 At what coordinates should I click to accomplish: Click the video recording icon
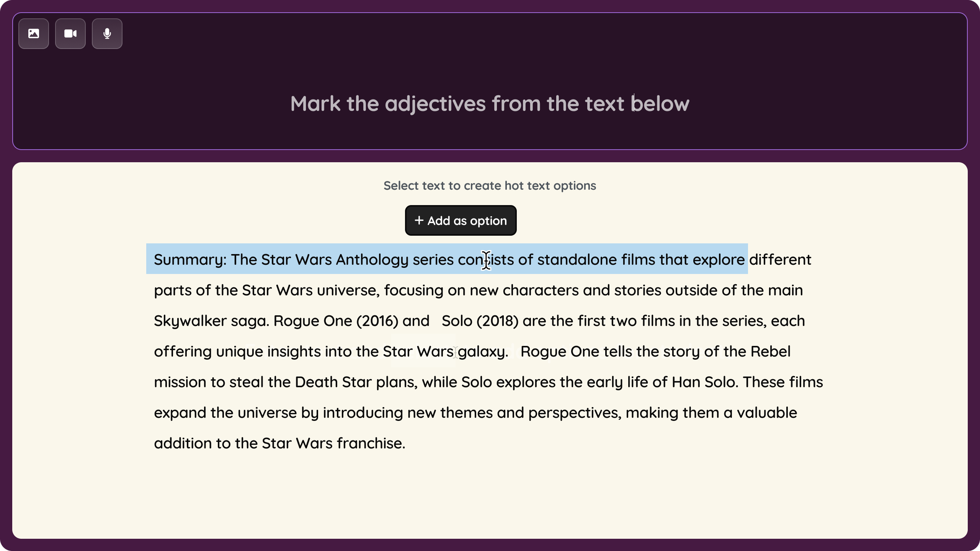[x=70, y=33]
